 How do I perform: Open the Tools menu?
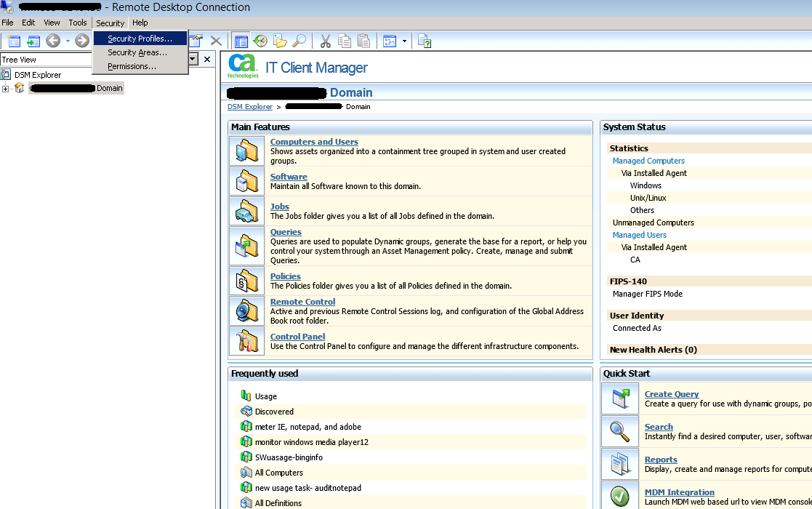point(78,23)
